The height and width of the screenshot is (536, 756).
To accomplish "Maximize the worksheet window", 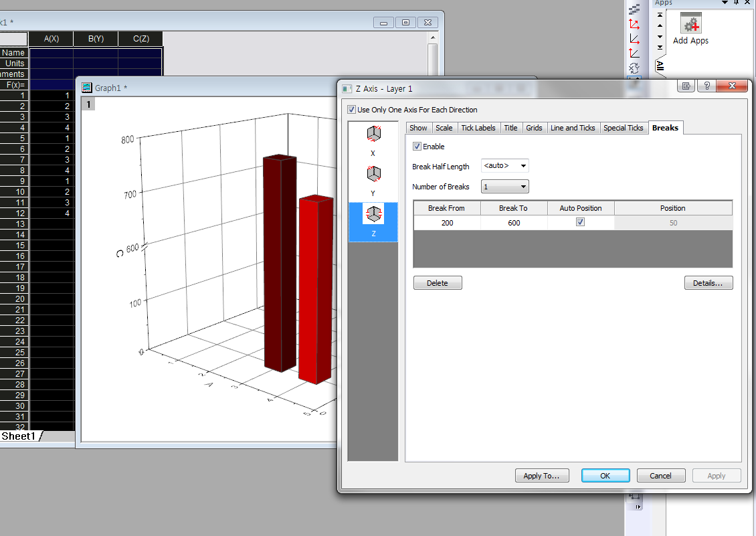I will (405, 23).
